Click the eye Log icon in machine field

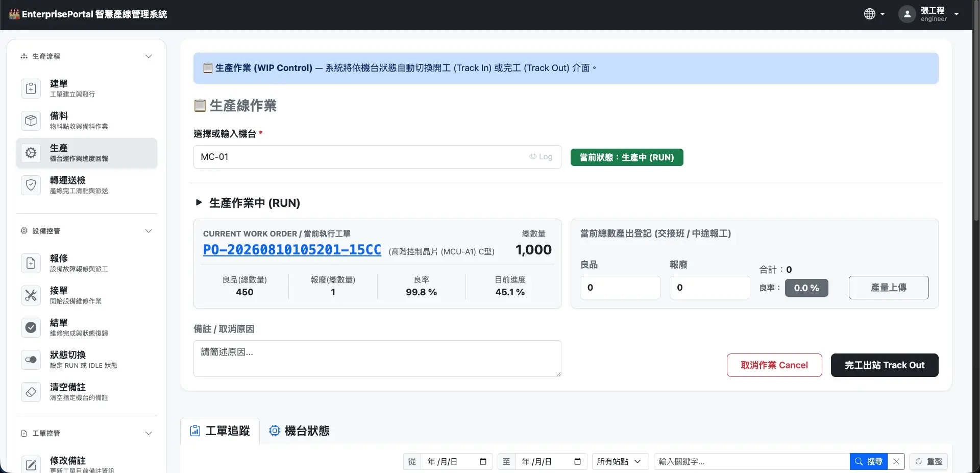pos(533,157)
